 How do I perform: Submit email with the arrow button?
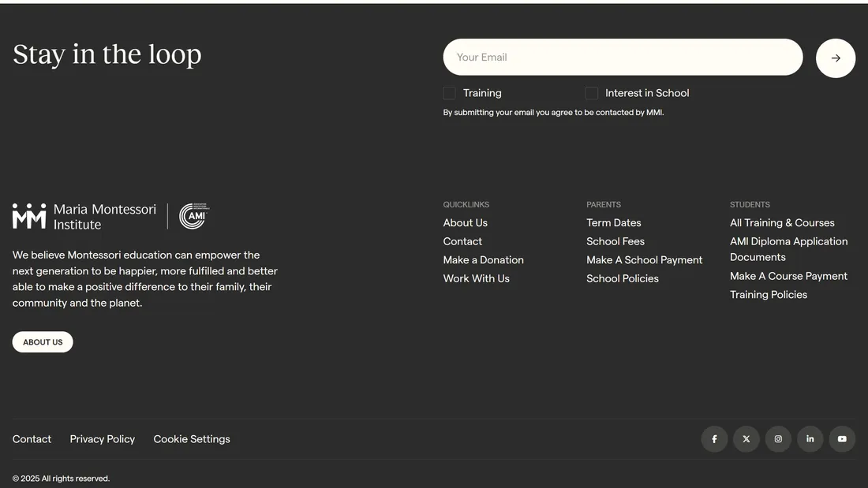835,58
